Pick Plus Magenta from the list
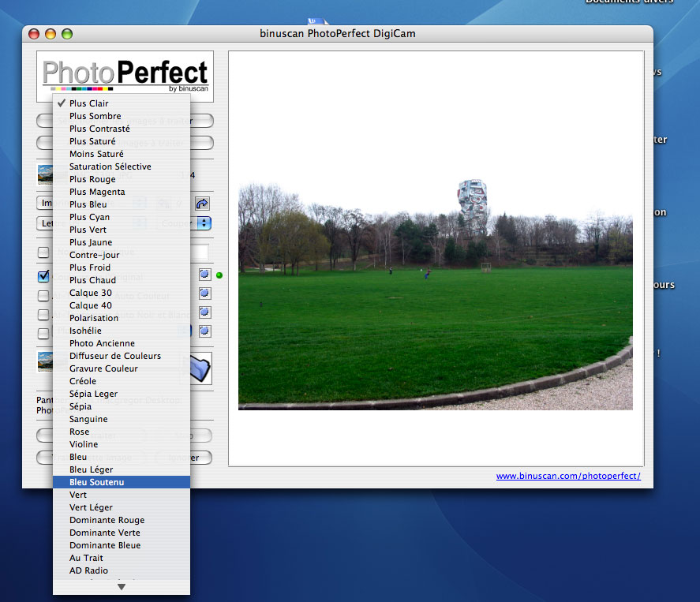This screenshot has width=700, height=602. [122, 192]
